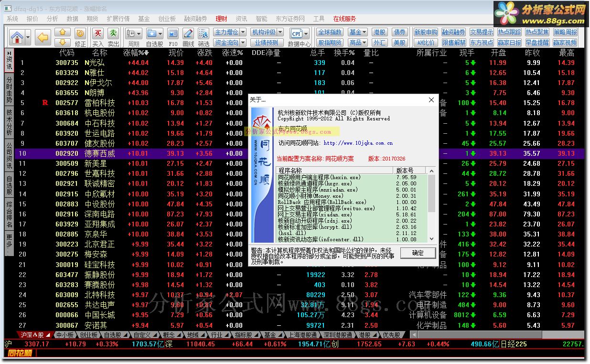590x364 pixels.
Task: Switch to 技术分析 side tab
Action: point(9,122)
